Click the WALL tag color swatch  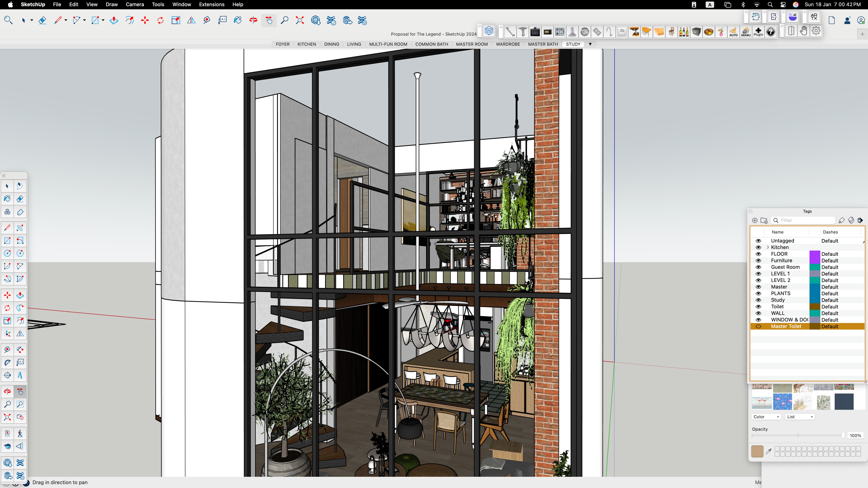814,313
